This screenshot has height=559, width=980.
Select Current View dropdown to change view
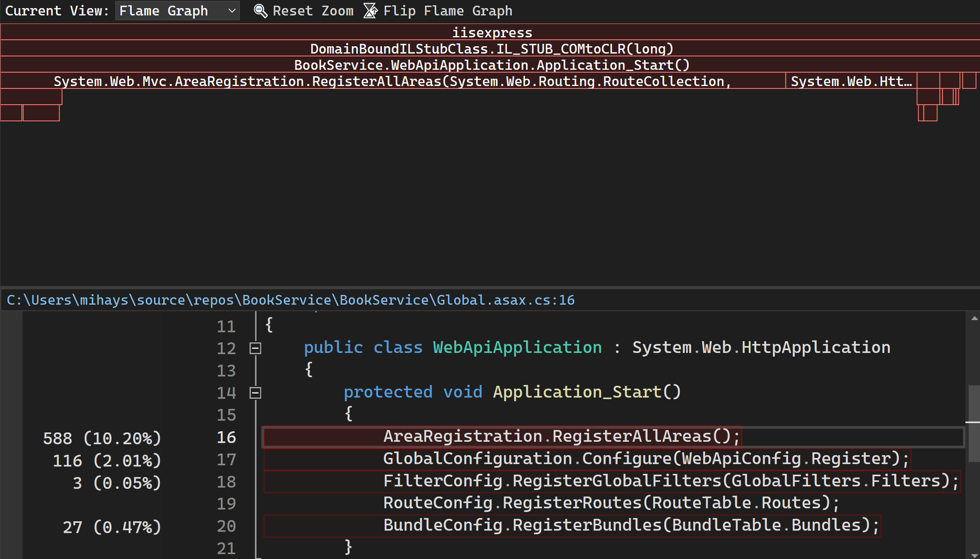[178, 10]
